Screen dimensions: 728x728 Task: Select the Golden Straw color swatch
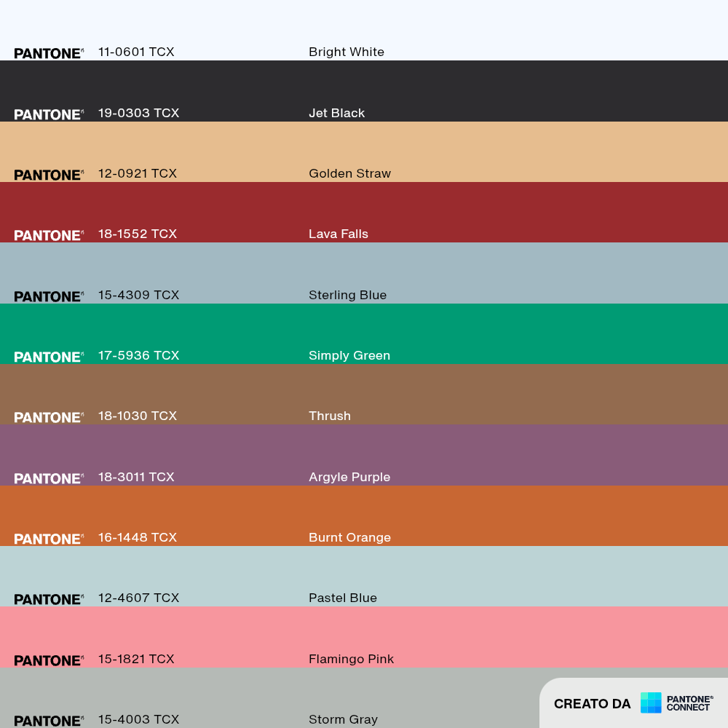364,152
